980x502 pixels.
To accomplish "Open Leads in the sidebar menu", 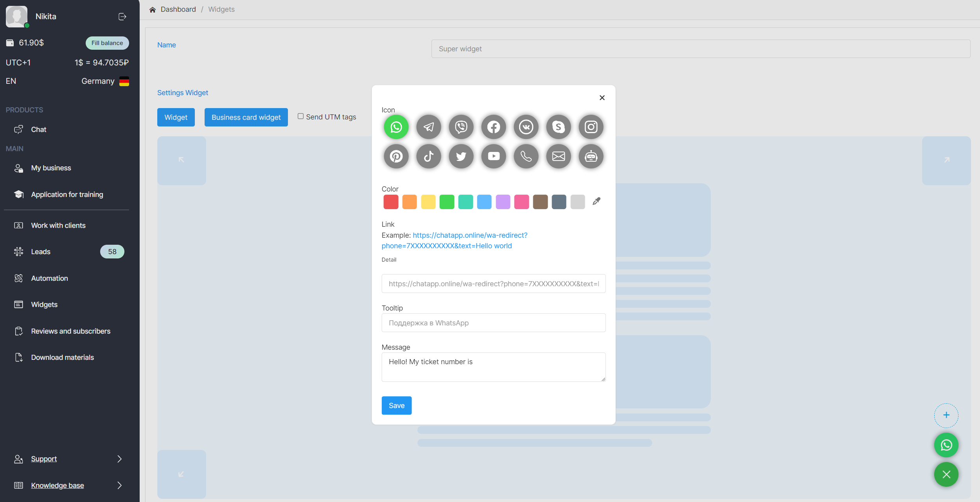I will click(41, 252).
